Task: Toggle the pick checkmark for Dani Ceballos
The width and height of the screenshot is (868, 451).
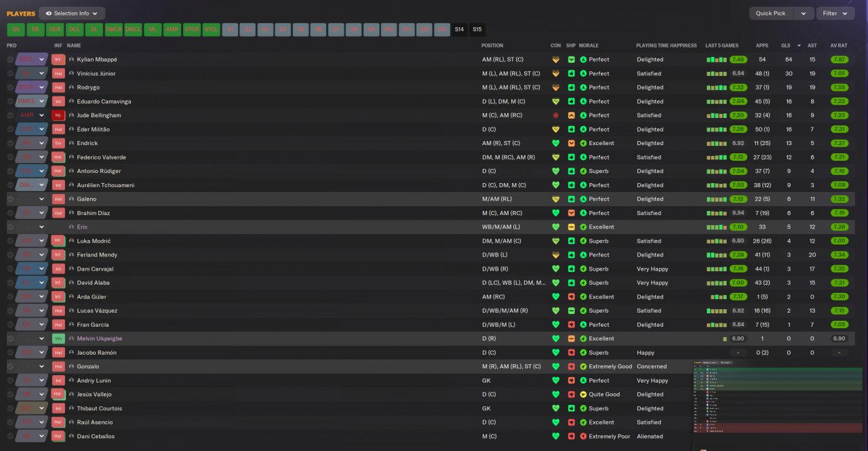Action: coord(10,436)
